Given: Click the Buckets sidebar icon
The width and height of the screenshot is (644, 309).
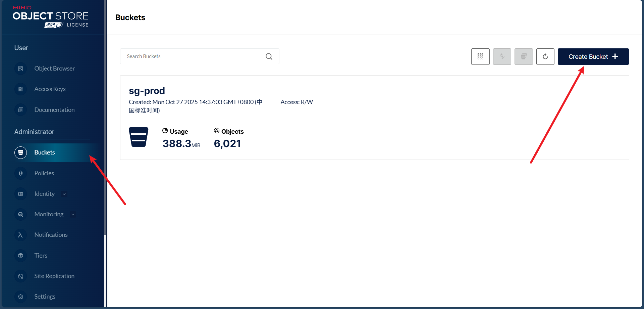Looking at the screenshot, I should (20, 152).
